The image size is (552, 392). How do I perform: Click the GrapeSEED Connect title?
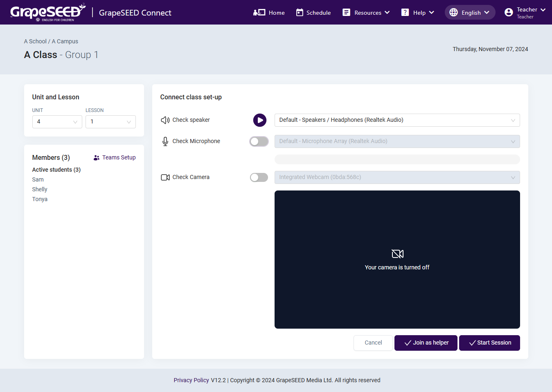point(135,13)
